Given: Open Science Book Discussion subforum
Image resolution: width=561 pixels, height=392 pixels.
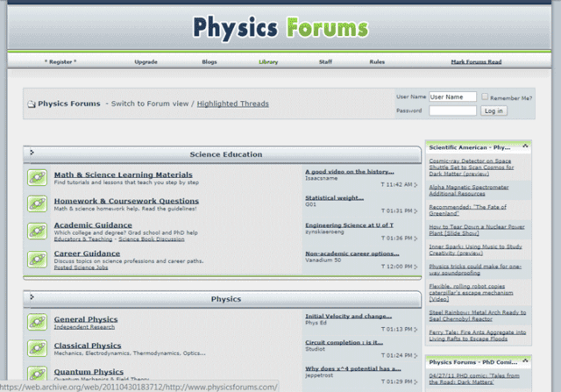Looking at the screenshot, I should [152, 239].
